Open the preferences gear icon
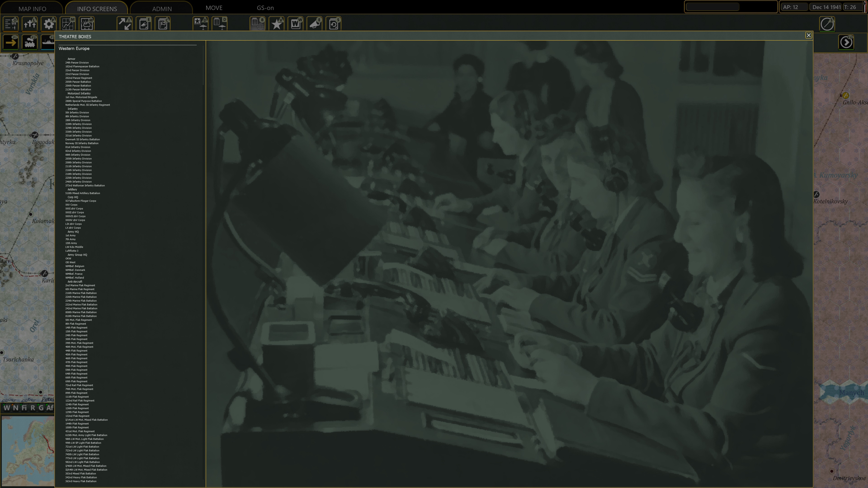 click(x=49, y=24)
